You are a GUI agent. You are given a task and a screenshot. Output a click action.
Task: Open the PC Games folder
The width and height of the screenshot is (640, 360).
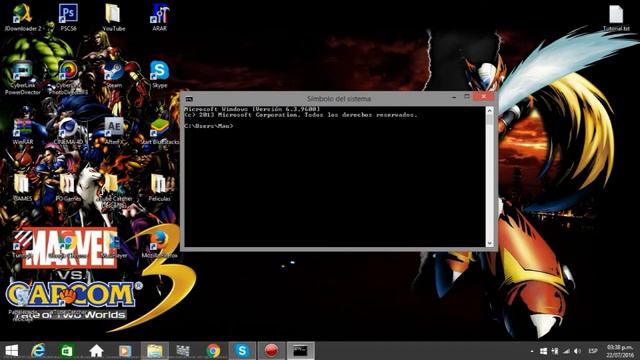click(x=68, y=188)
